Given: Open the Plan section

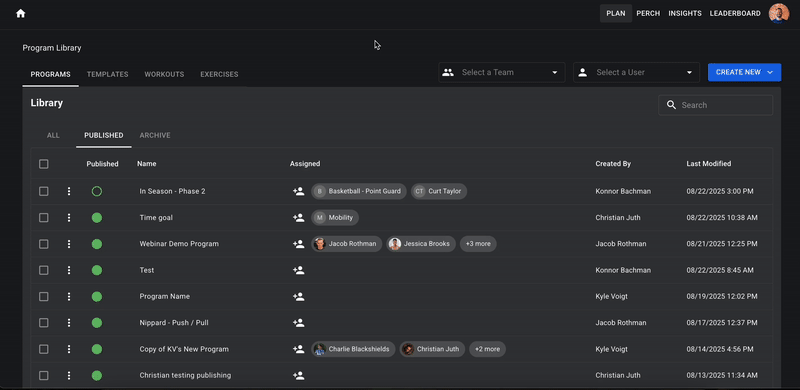Looking at the screenshot, I should 616,14.
